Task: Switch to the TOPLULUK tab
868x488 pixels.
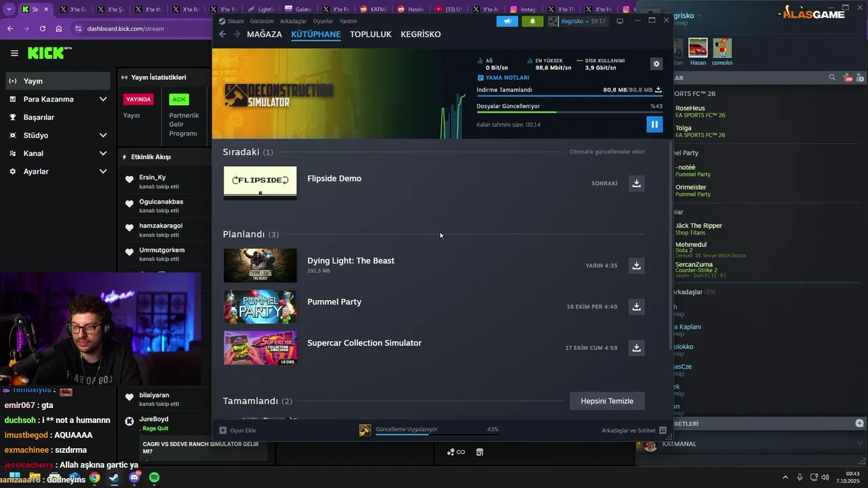Action: pyautogui.click(x=371, y=34)
